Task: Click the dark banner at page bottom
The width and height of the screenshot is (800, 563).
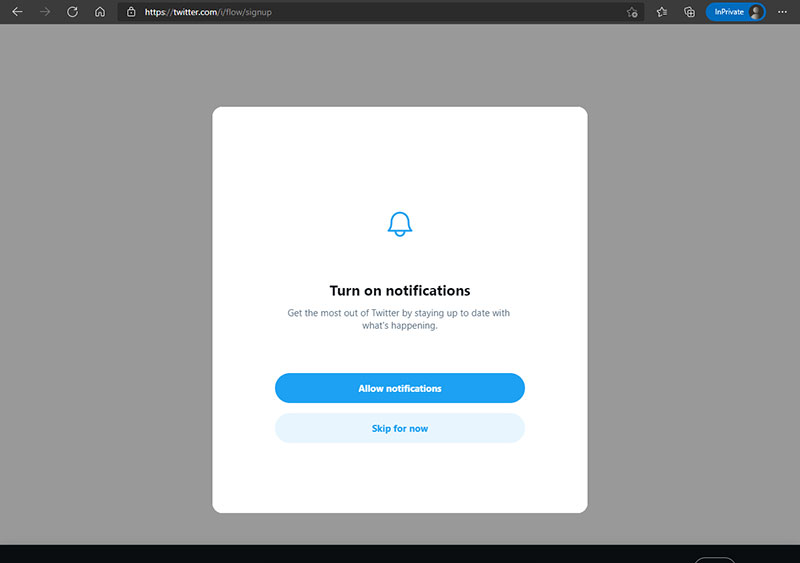Action: [x=300, y=554]
